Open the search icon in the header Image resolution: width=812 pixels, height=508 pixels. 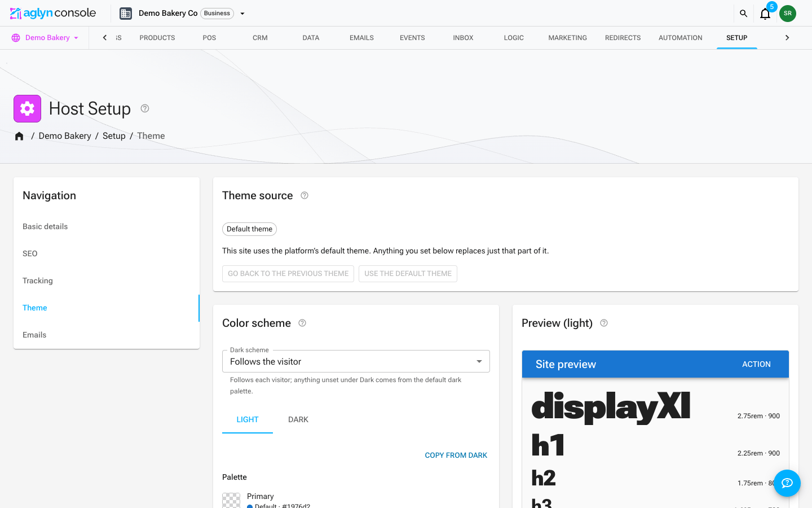[x=743, y=14]
